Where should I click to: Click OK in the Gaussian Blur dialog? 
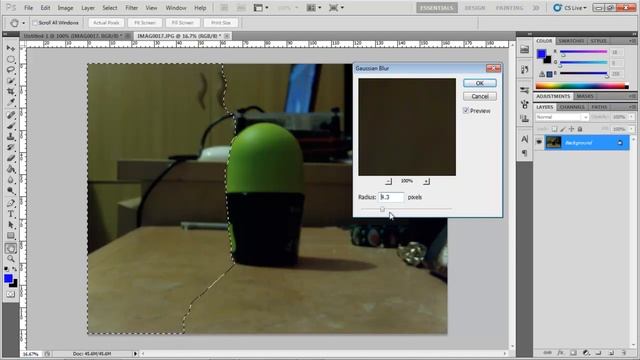(x=480, y=83)
